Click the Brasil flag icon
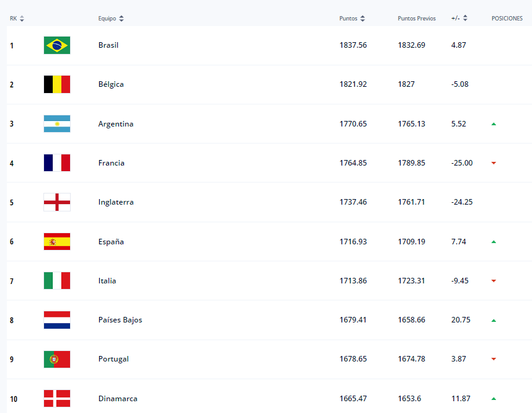The image size is (532, 413). coord(56,45)
